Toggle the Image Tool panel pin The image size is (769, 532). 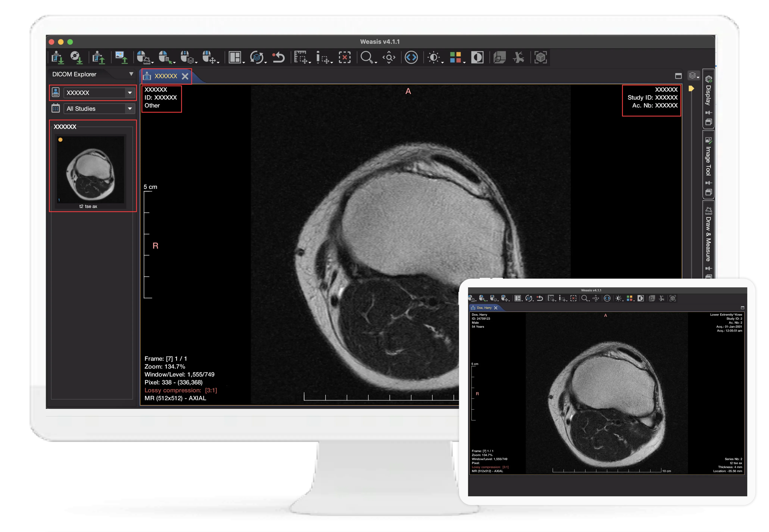(x=709, y=183)
